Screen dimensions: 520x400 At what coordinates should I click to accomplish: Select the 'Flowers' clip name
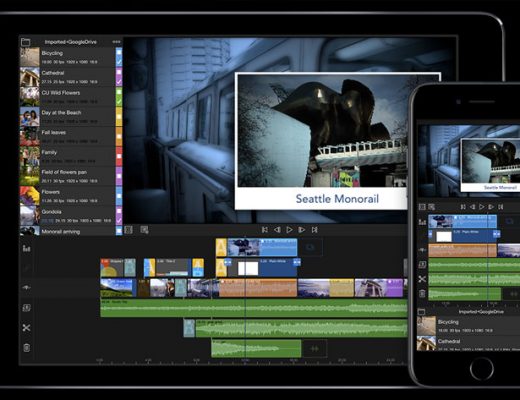(x=51, y=192)
